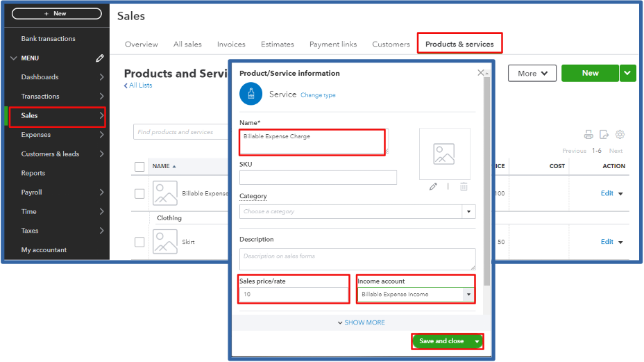Open Edit dropdown arrow for Billable Expense

[620, 194]
